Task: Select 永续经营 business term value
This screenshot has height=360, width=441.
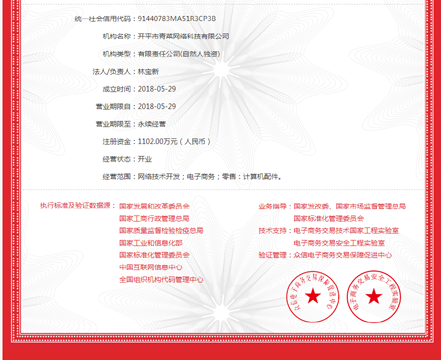Action: 152,124
